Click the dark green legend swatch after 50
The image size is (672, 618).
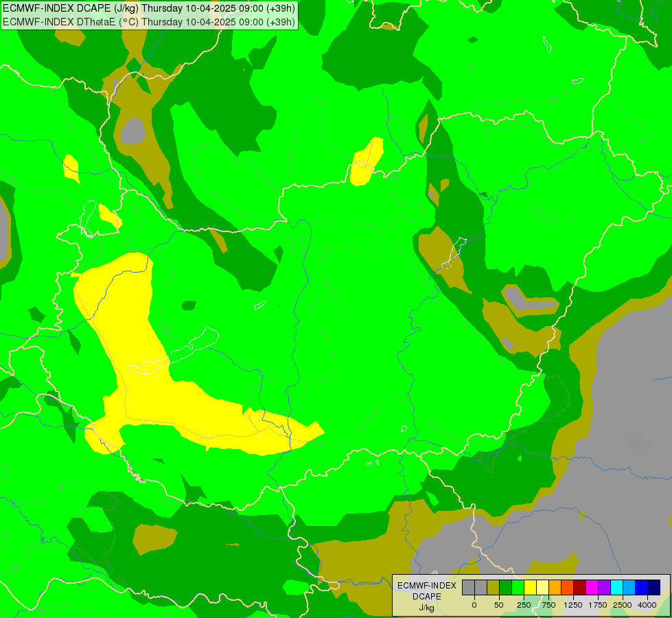click(506, 587)
